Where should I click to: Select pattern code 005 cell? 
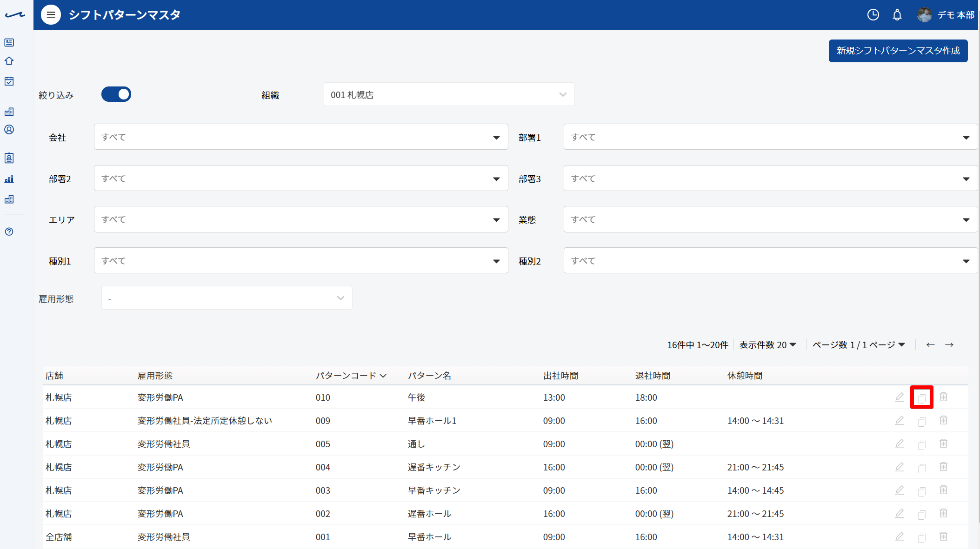click(323, 444)
